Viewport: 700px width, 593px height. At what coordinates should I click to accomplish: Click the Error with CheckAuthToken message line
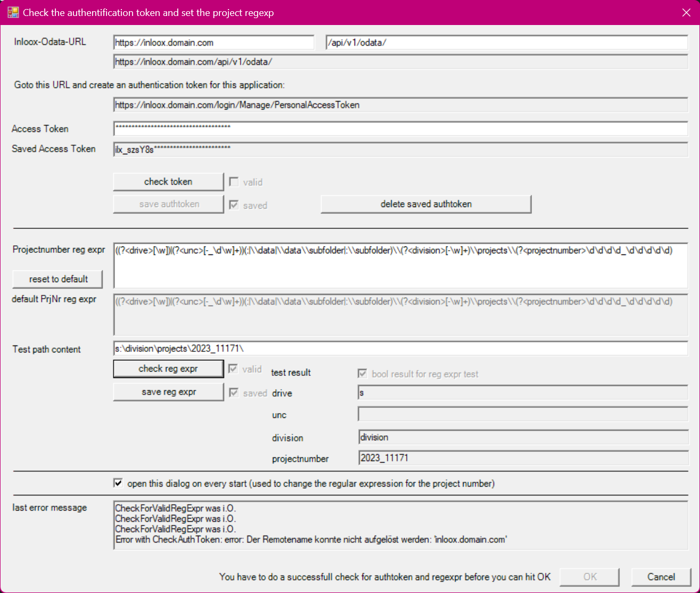pyautogui.click(x=311, y=540)
